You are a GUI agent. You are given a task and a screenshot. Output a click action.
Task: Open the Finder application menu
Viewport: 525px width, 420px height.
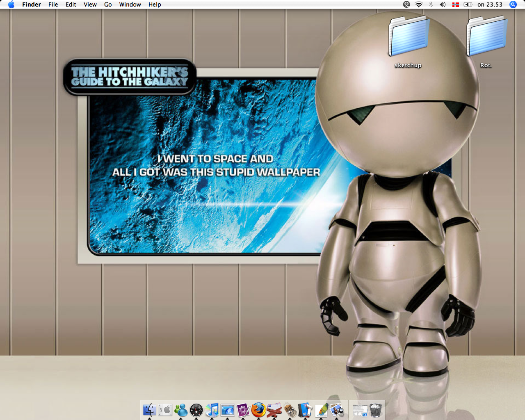[32, 5]
